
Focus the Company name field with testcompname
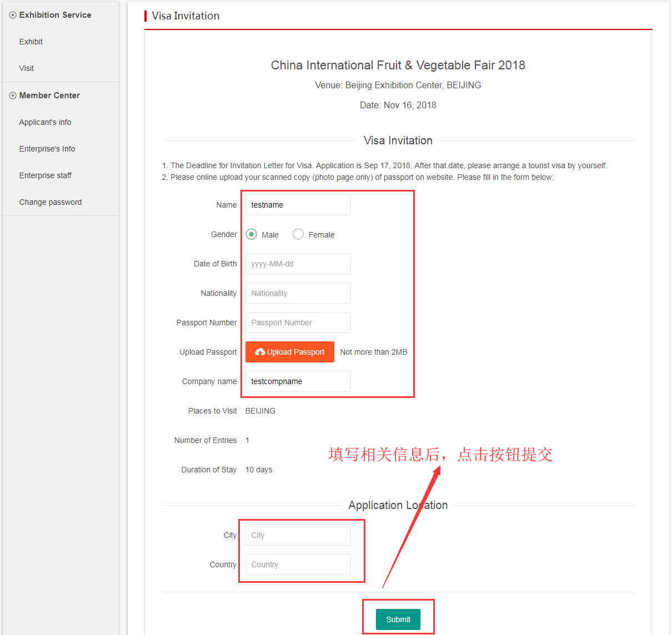(298, 381)
